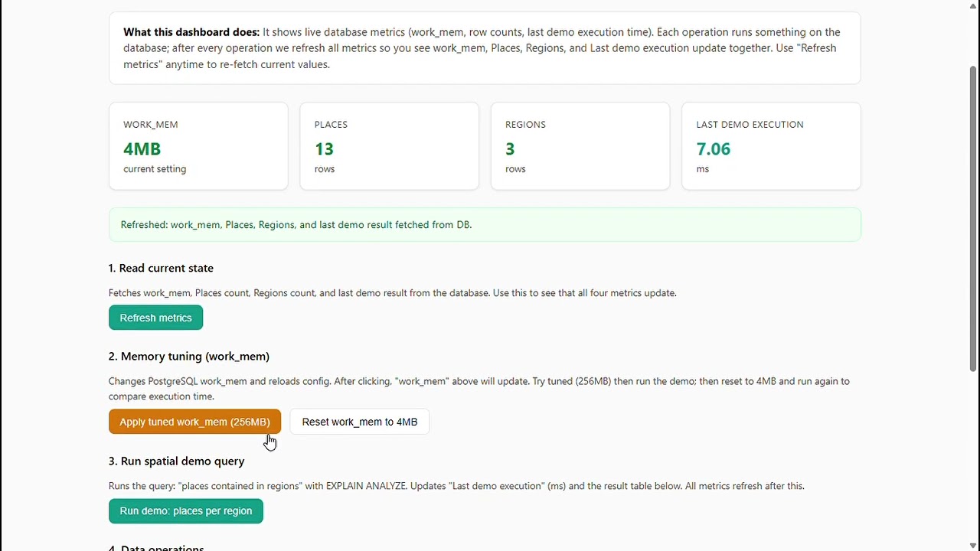The height and width of the screenshot is (551, 980).
Task: Click the 4MB work_mem value
Action: 142,149
